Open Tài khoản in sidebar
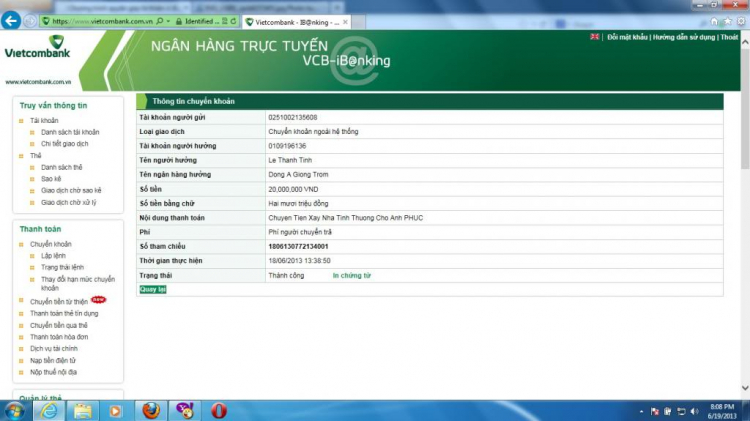The height and width of the screenshot is (421, 750). [44, 121]
